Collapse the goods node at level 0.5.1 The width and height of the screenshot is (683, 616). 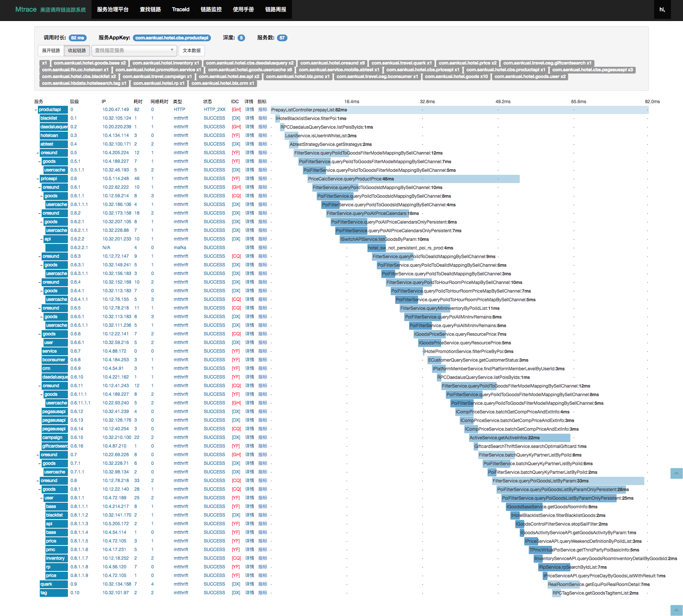coord(39,162)
